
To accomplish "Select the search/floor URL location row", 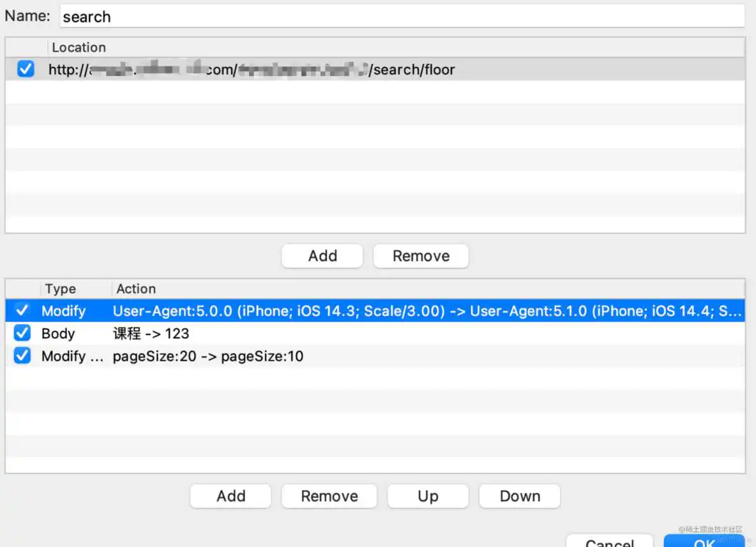I will tap(383, 70).
